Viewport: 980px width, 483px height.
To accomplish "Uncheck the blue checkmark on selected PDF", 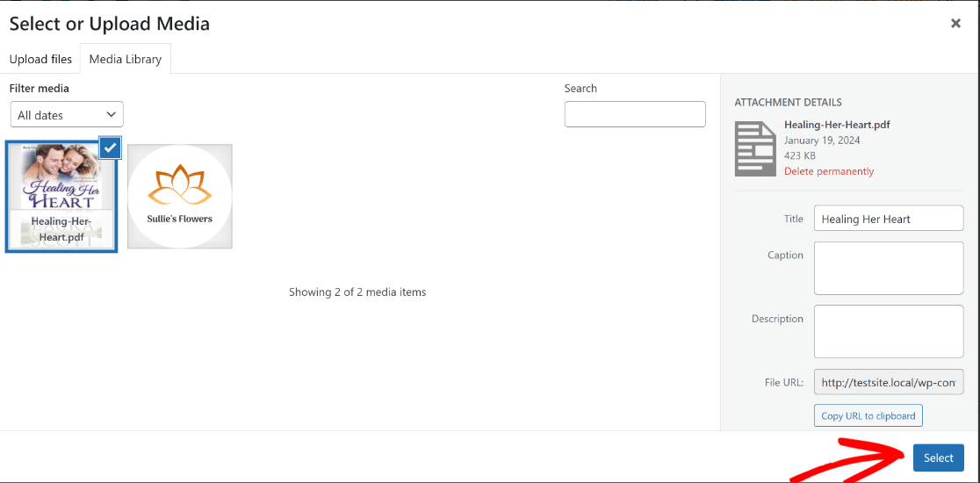I will coord(110,148).
